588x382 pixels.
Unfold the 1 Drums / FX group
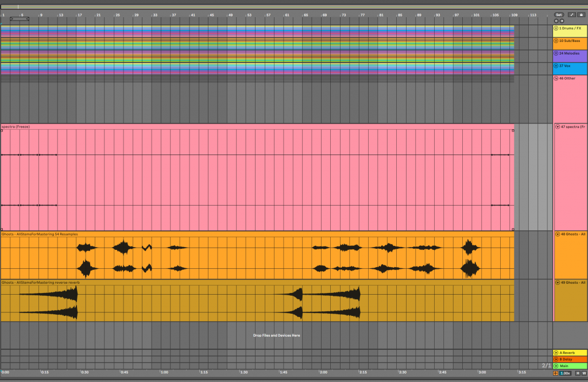(x=556, y=28)
